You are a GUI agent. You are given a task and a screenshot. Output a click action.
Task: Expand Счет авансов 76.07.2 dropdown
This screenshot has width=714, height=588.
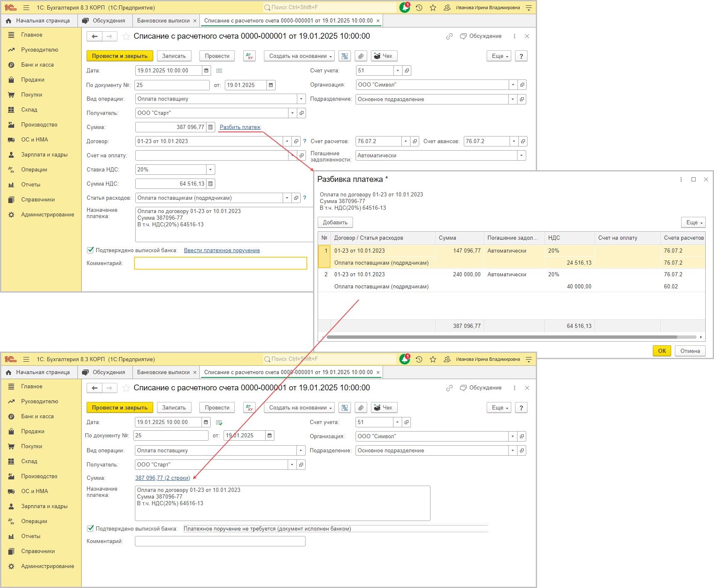[514, 141]
